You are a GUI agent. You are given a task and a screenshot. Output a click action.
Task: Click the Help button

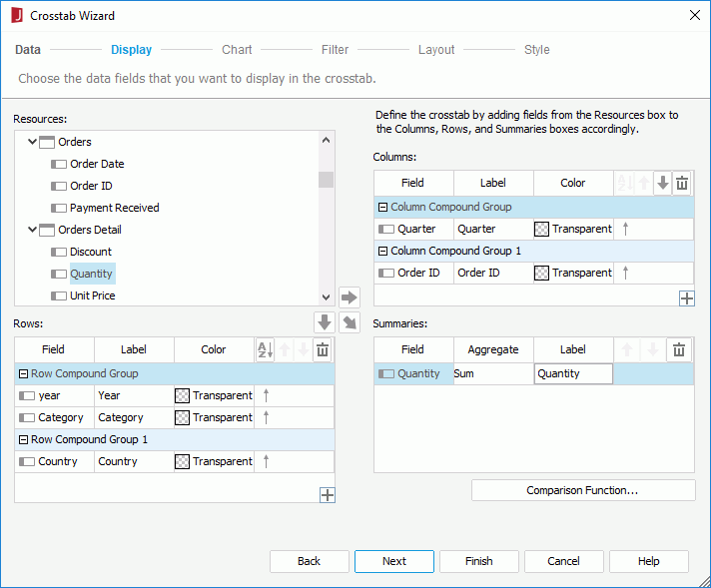click(648, 561)
